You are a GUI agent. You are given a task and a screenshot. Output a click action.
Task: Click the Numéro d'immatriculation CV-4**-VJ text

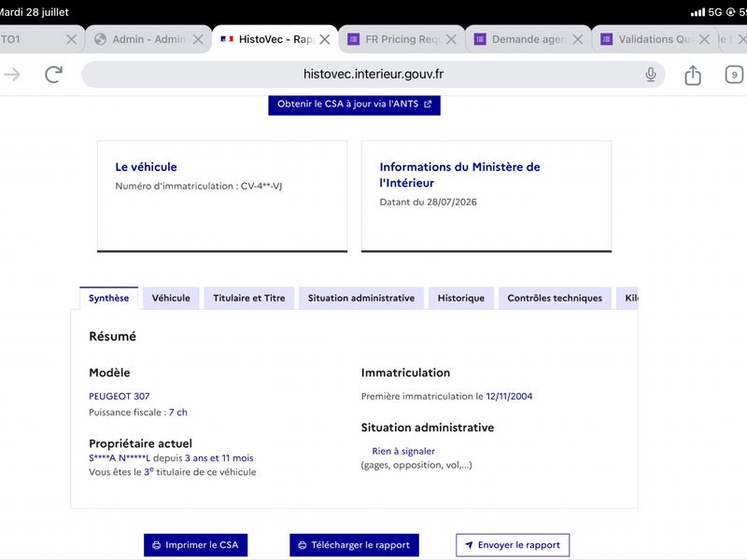coord(199,186)
